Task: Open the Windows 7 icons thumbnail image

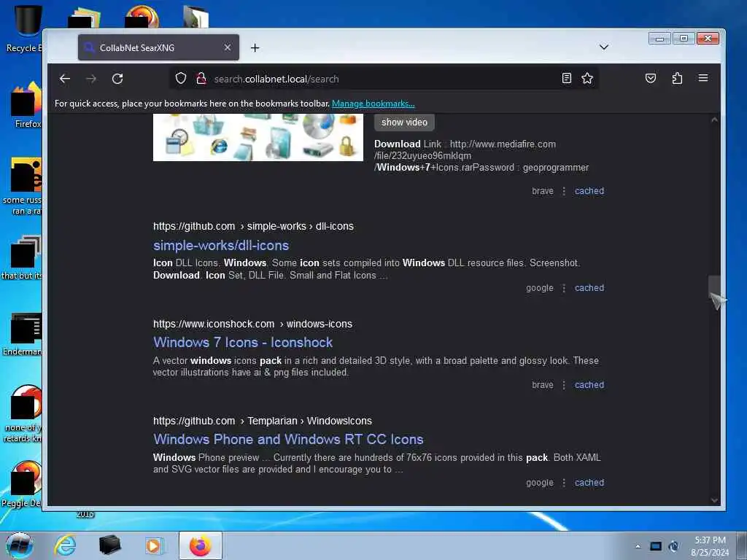Action: (x=258, y=137)
